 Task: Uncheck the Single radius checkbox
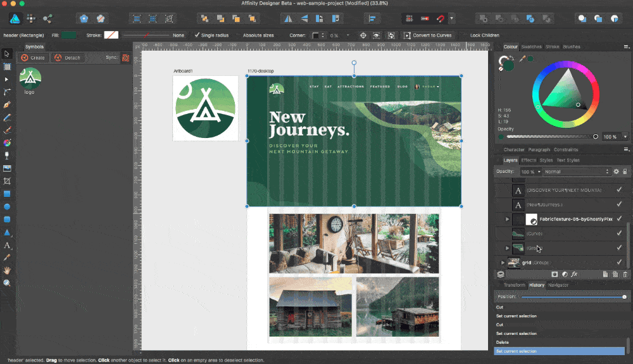point(197,35)
